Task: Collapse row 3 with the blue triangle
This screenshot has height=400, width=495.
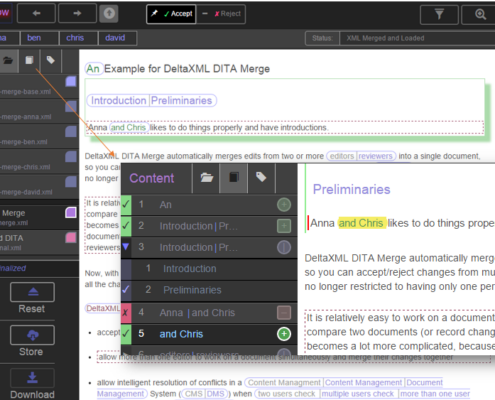Action: click(126, 247)
